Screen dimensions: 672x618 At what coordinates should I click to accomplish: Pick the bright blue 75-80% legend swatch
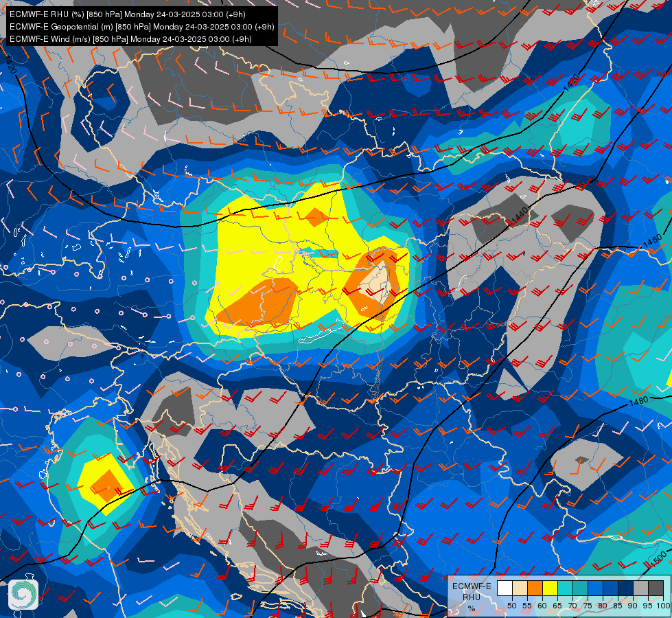pos(595,588)
